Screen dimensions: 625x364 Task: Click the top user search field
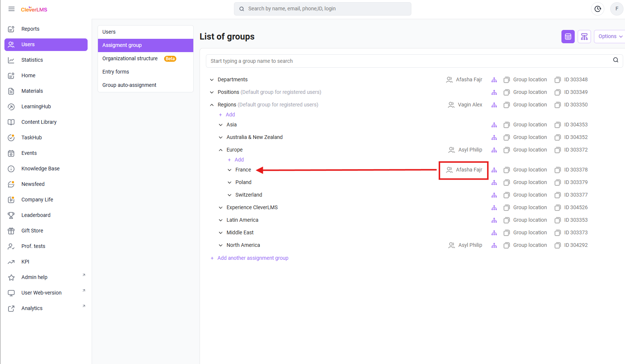click(322, 9)
